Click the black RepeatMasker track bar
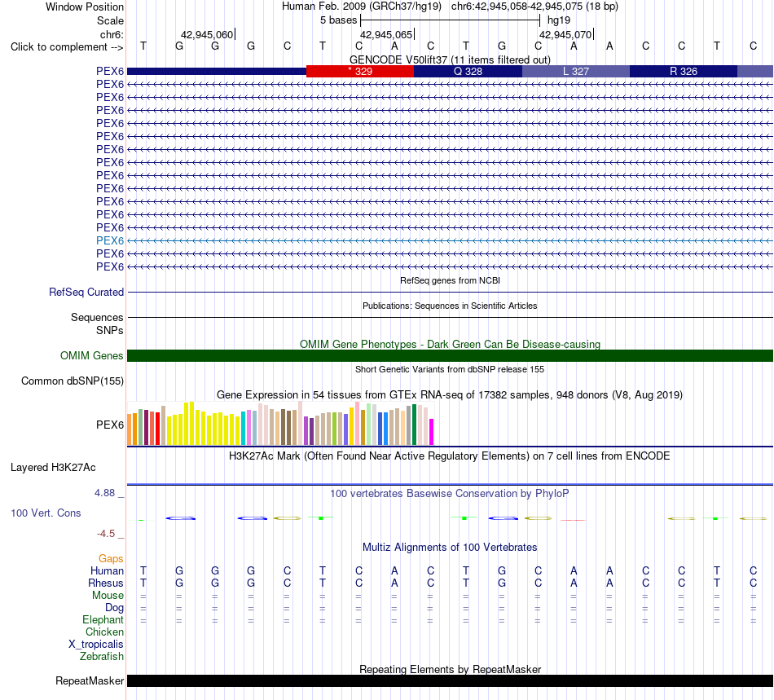Image resolution: width=774 pixels, height=700 pixels. [451, 680]
